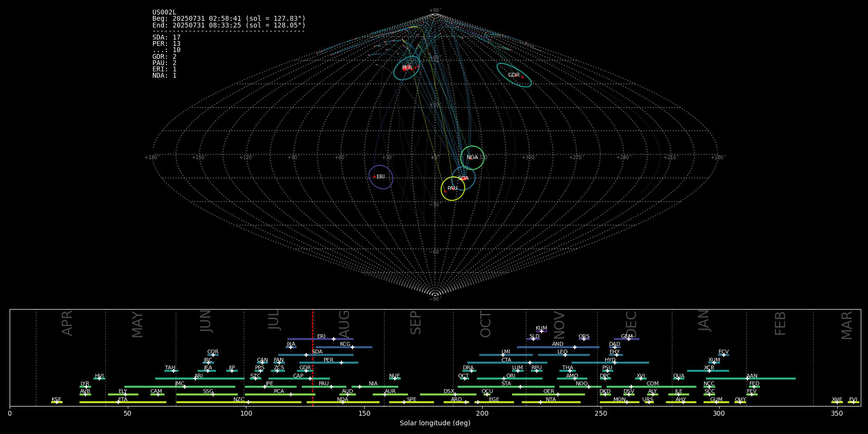
Task: Click the LMI shower bar in timeline
Action: 506,355
